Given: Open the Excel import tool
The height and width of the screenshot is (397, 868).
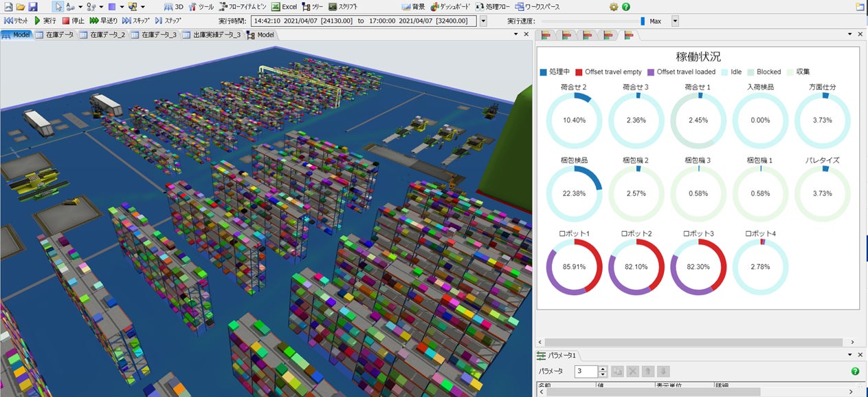Looking at the screenshot, I should coord(284,7).
